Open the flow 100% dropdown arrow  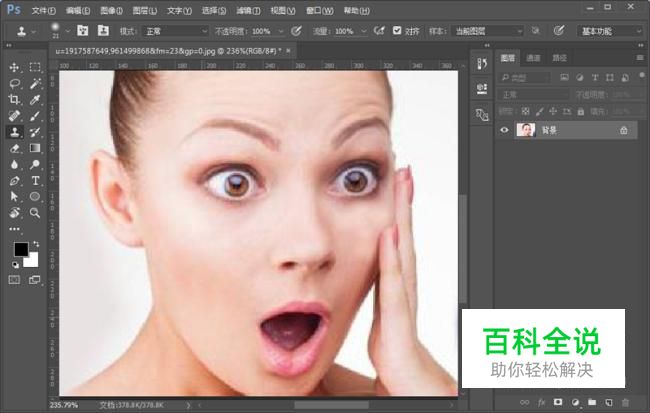[364, 32]
